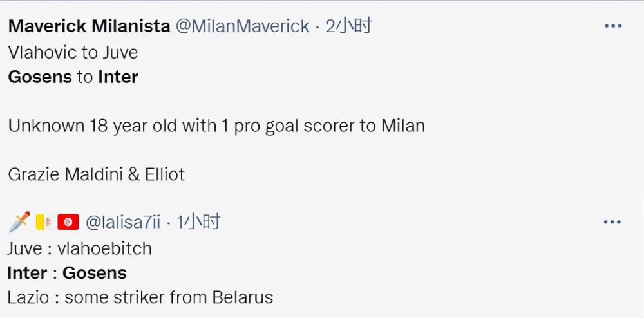The height and width of the screenshot is (318, 644).
Task: Click the yellow Vatican flag emoji
Action: tap(43, 222)
